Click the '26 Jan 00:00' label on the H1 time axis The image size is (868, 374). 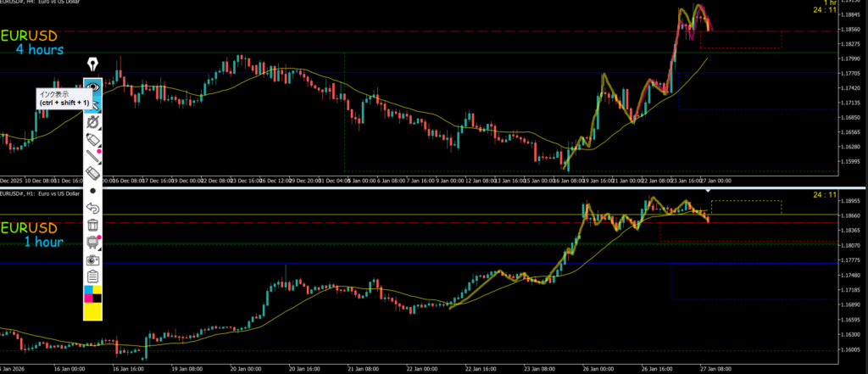pyautogui.click(x=598, y=368)
